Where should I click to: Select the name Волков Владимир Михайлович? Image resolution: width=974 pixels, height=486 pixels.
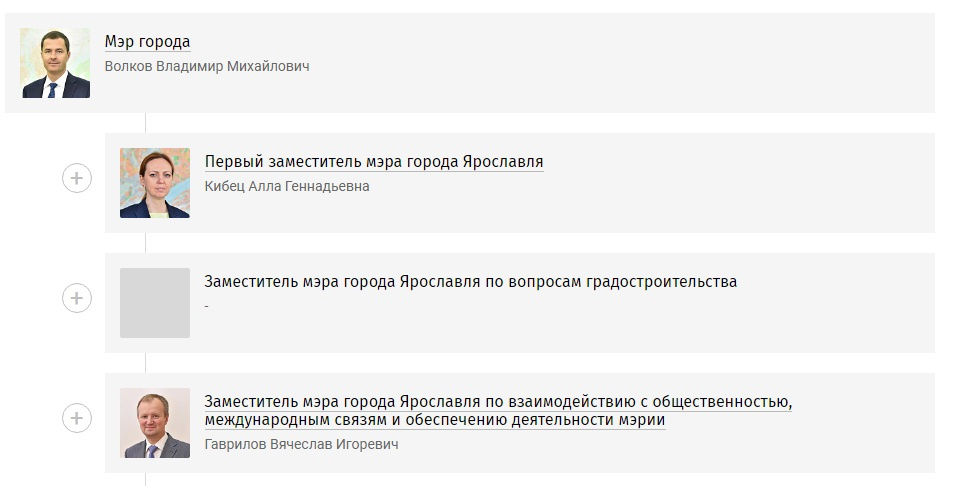207,66
